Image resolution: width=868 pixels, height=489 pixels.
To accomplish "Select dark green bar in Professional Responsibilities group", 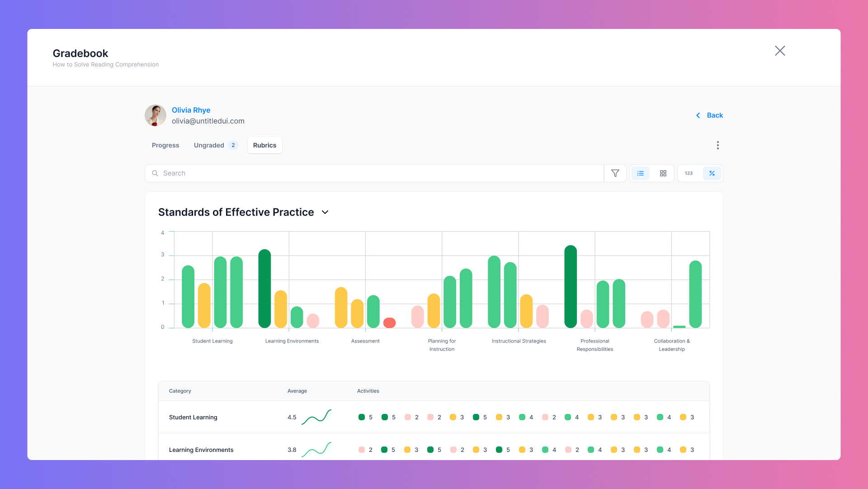I will click(571, 286).
